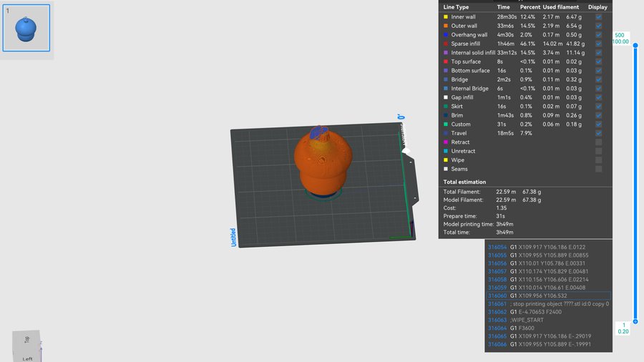Image resolution: width=644 pixels, height=362 pixels.
Task: Toggle Internal Bridge display checkbox
Action: 598,88
